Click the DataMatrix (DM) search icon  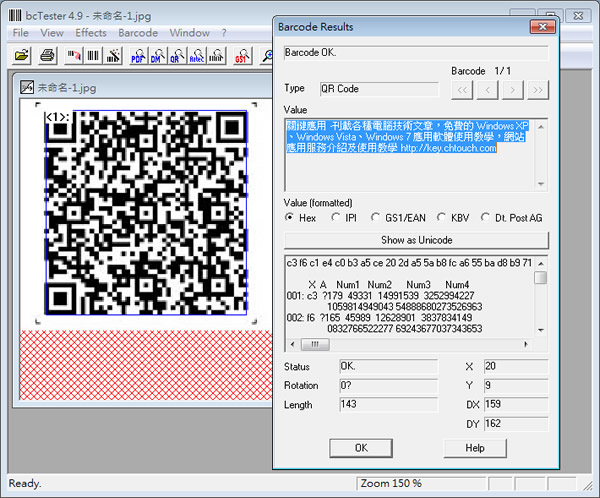(x=157, y=58)
